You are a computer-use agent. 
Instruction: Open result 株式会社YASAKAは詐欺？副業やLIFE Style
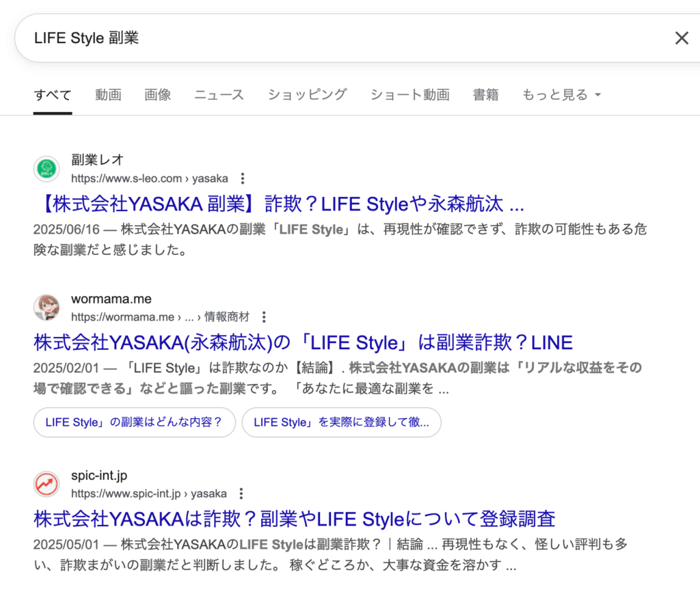294,519
